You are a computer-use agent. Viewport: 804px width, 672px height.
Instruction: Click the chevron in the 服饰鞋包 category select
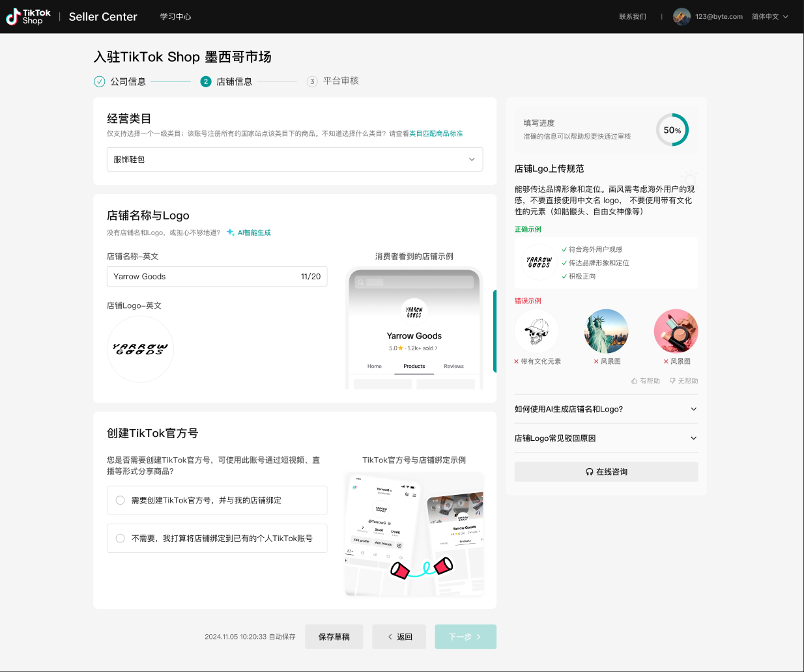(x=472, y=160)
